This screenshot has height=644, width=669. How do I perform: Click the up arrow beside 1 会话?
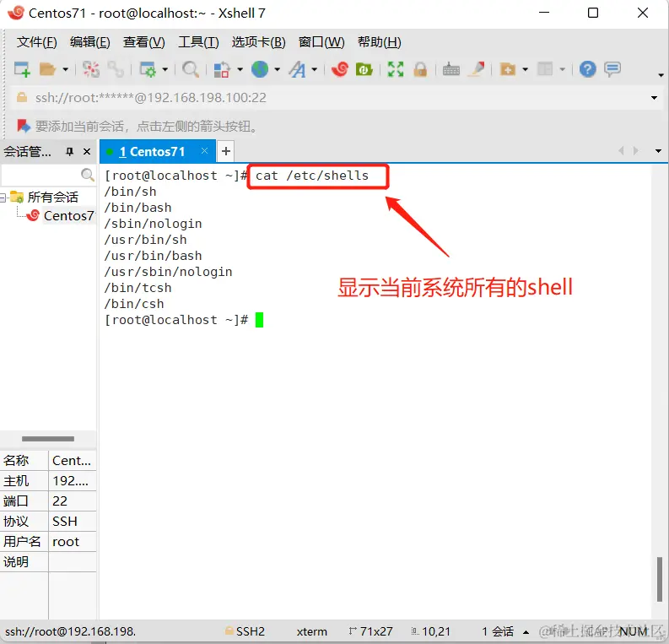[526, 632]
